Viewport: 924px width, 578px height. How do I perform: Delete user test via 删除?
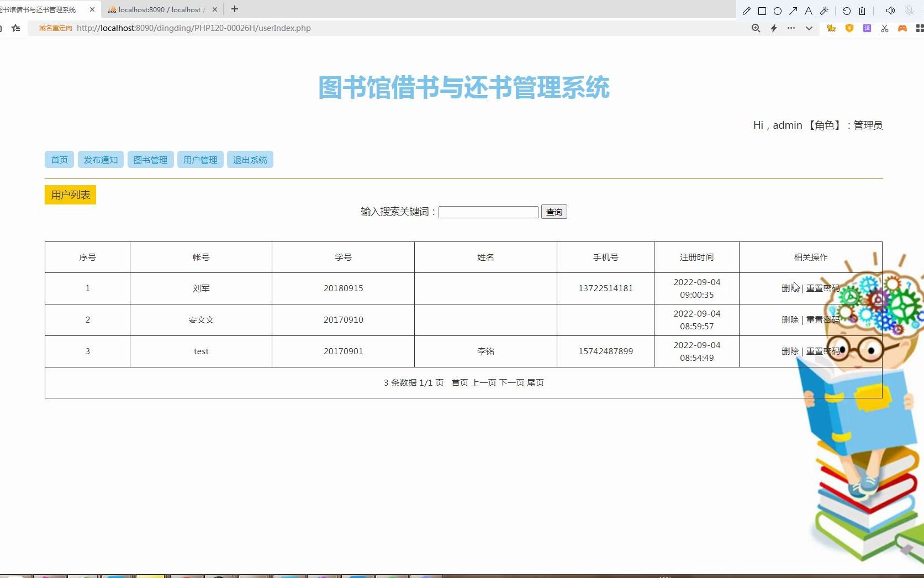(790, 351)
